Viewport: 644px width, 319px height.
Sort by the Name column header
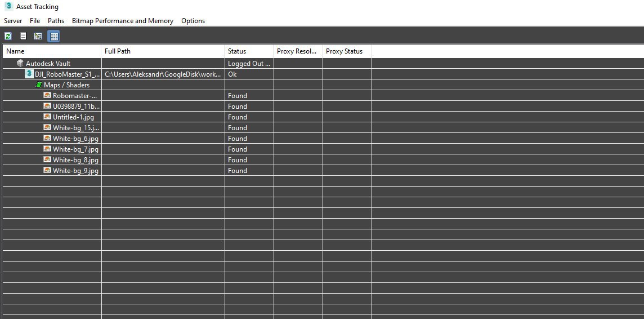point(52,51)
